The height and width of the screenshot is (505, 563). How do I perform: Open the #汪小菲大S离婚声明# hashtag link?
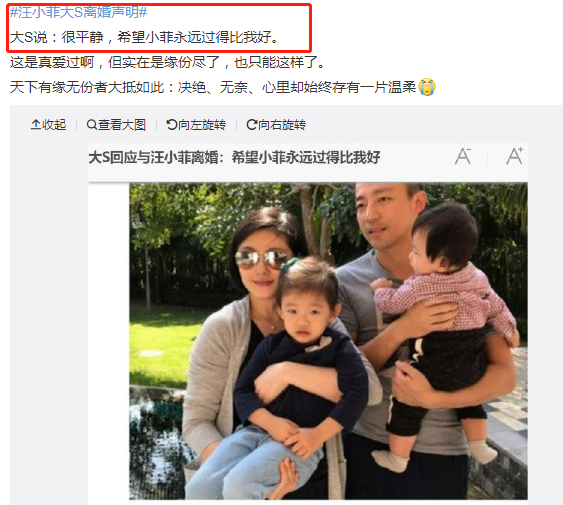[78, 13]
